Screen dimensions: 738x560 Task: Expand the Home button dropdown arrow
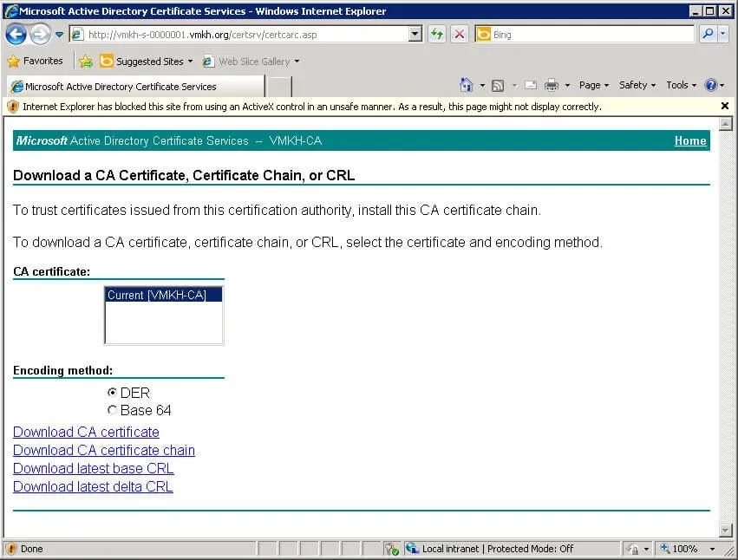click(482, 86)
